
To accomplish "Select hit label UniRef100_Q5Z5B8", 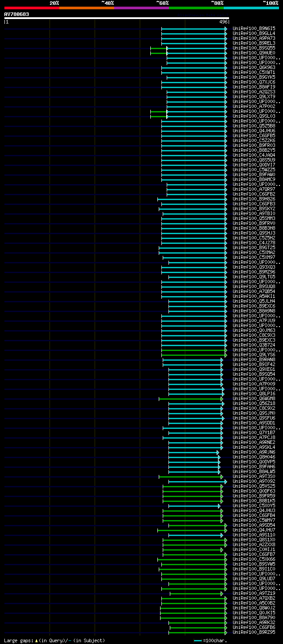I will pyautogui.click(x=254, y=126).
